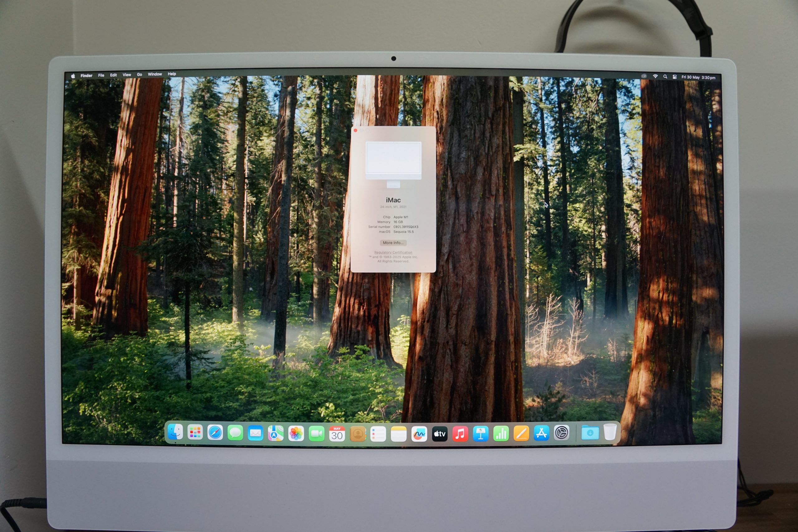Open Control Center in menu bar
This screenshot has height=532, width=798.
675,77
